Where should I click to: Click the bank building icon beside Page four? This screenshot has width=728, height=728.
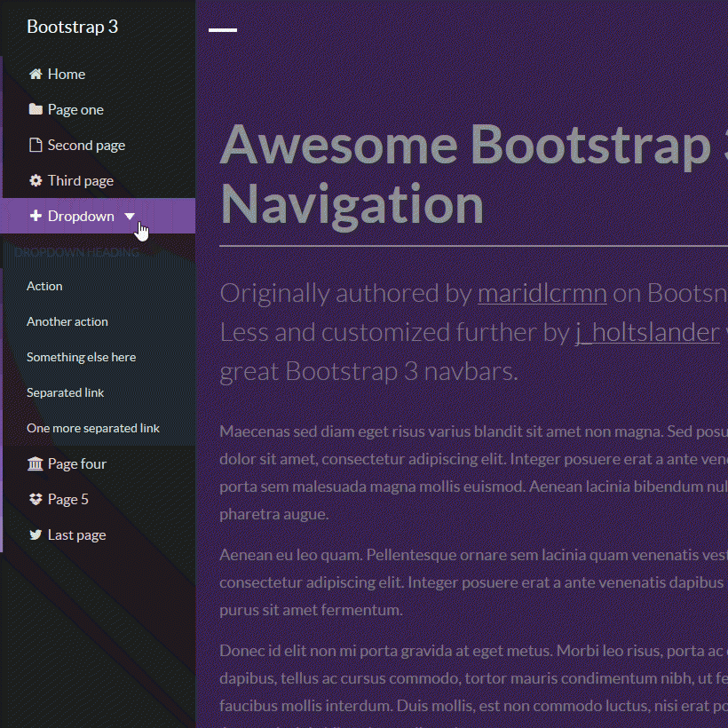pyautogui.click(x=36, y=464)
